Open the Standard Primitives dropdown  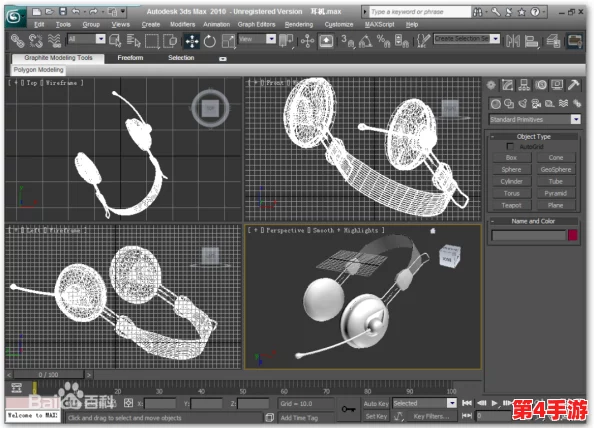(535, 119)
